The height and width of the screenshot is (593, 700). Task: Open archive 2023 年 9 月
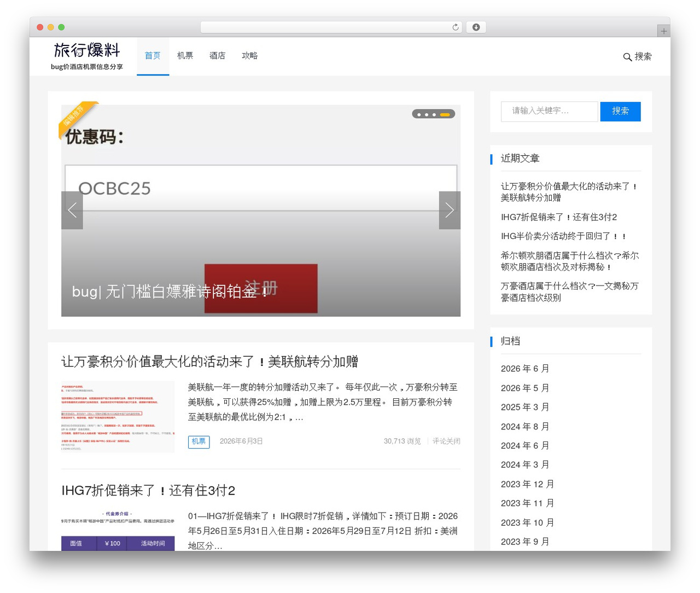tap(524, 542)
